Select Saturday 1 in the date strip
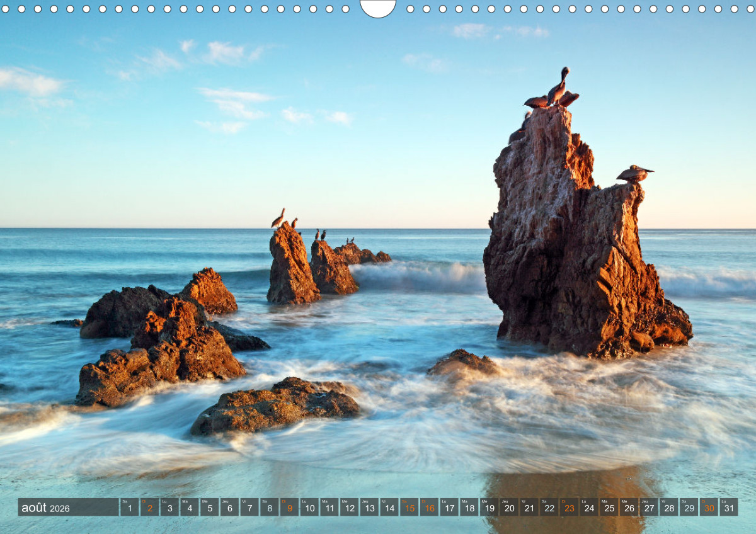Screen dimensions: 756x534 (x=130, y=508)
